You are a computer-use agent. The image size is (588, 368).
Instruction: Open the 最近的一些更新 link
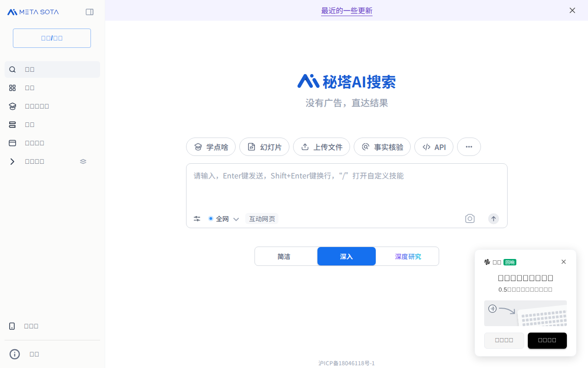(x=347, y=11)
